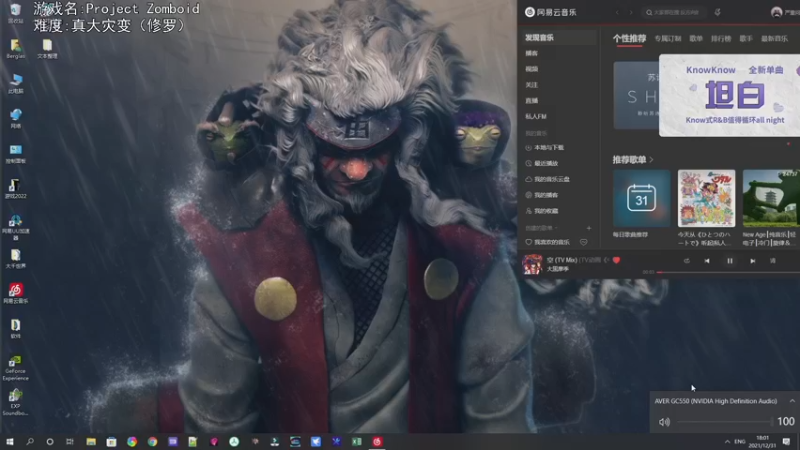This screenshot has width=800, height=450.
Task: Adjust system volume slider
Action: click(724, 422)
